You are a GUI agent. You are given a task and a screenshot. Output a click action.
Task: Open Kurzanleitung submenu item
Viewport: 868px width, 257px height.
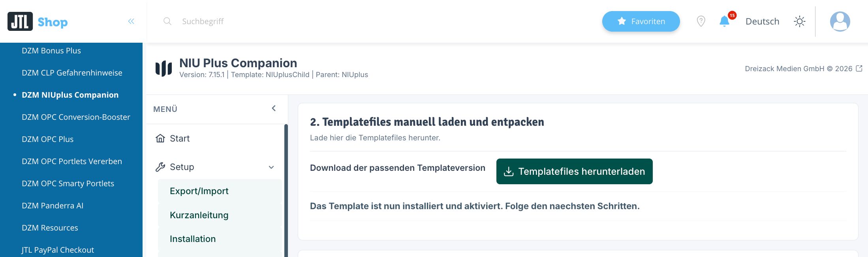coord(220,215)
